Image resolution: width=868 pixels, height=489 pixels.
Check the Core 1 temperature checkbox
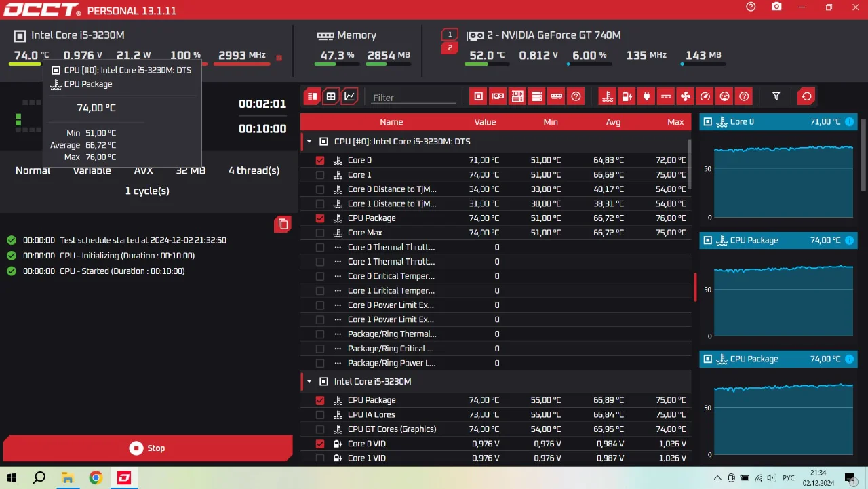[x=320, y=175]
